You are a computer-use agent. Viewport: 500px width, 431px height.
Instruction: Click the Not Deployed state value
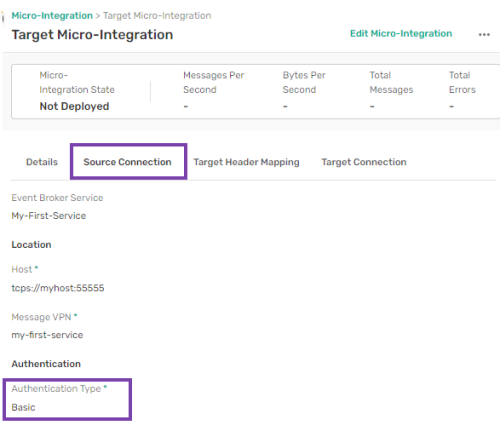tap(74, 106)
